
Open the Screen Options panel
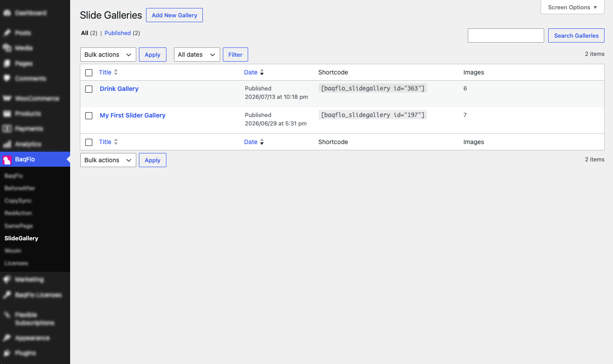tap(573, 7)
